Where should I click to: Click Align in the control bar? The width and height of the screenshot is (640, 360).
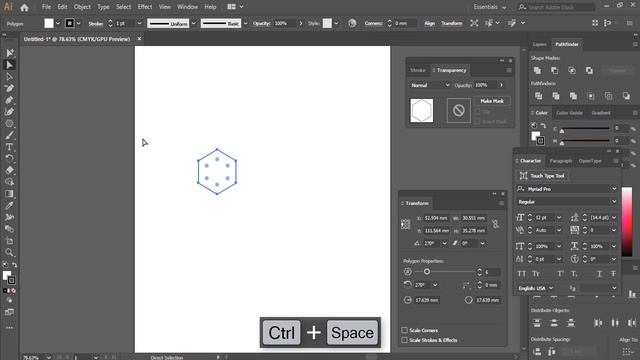click(429, 23)
